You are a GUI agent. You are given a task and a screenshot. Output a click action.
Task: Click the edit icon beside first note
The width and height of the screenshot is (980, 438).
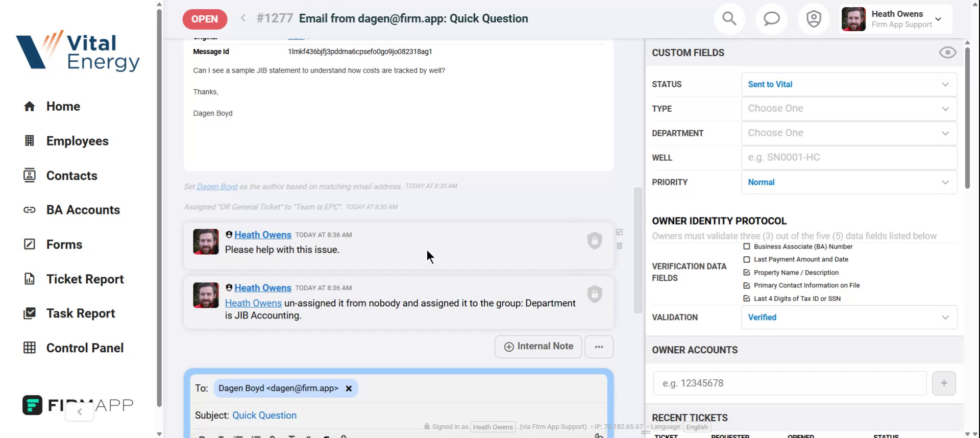[620, 232]
